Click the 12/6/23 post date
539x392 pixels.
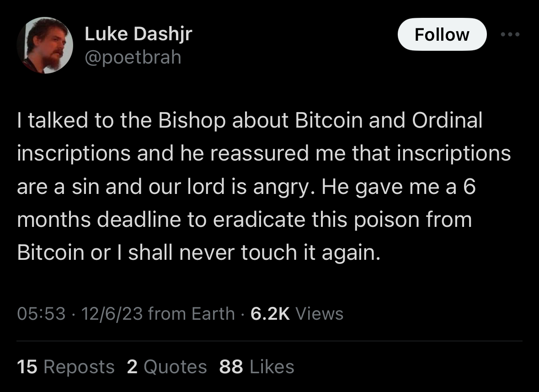112,314
